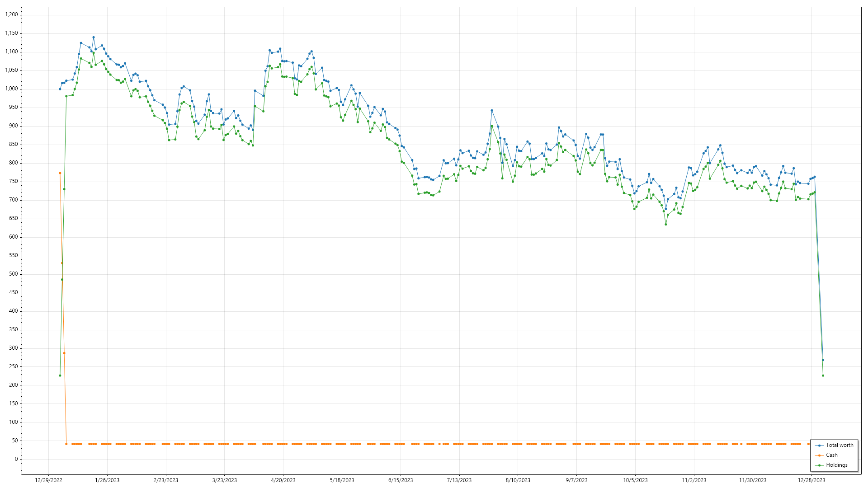The image size is (868, 488).
Task: Select the Holdings legend label
Action: click(837, 465)
